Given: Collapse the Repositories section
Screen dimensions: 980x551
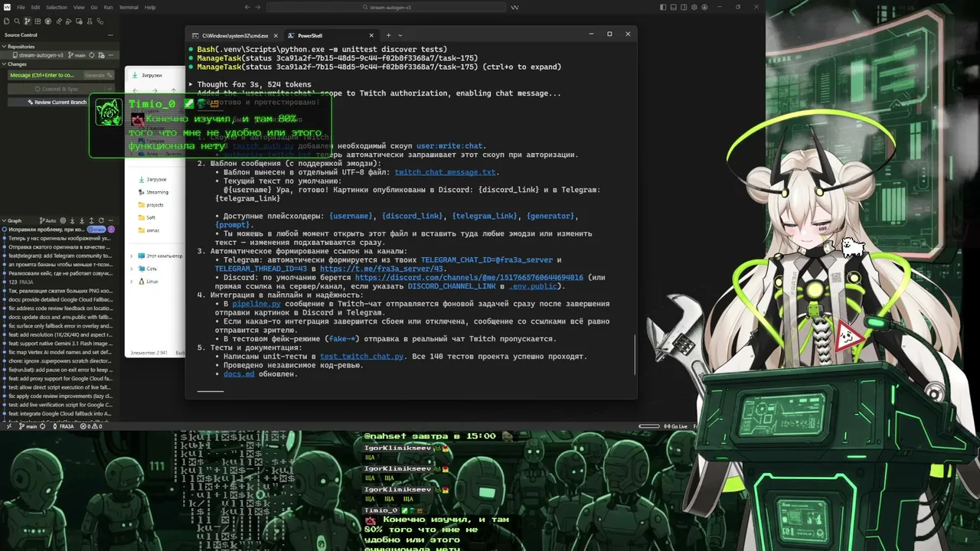Looking at the screenshot, I should [4, 47].
